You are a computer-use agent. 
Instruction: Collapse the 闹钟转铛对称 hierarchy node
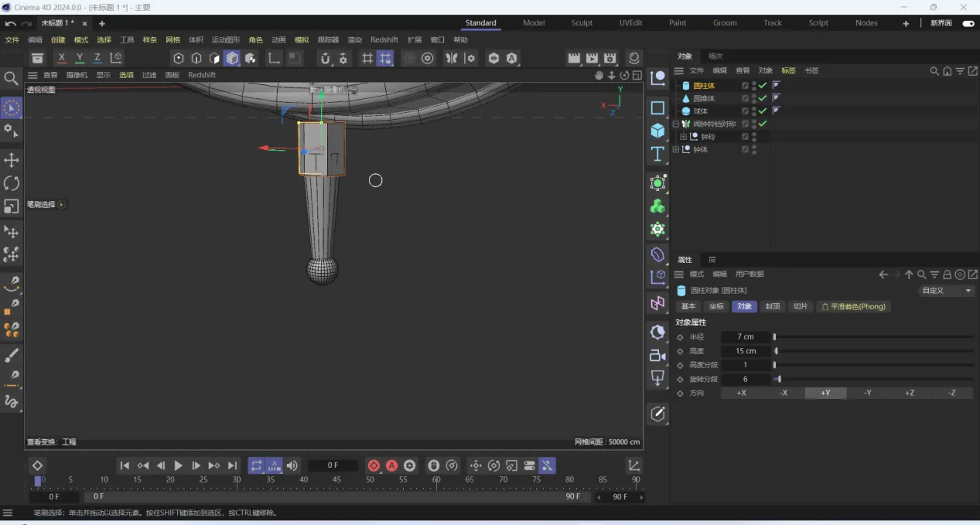pyautogui.click(x=676, y=124)
